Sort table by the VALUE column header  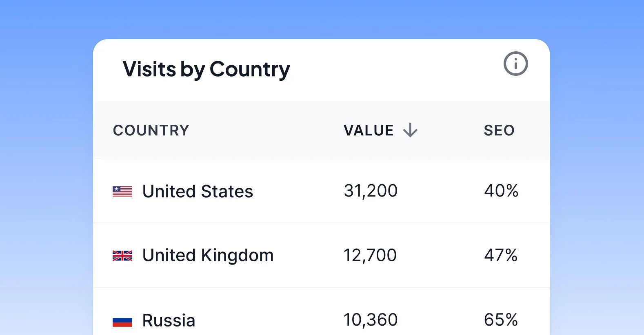(x=369, y=130)
